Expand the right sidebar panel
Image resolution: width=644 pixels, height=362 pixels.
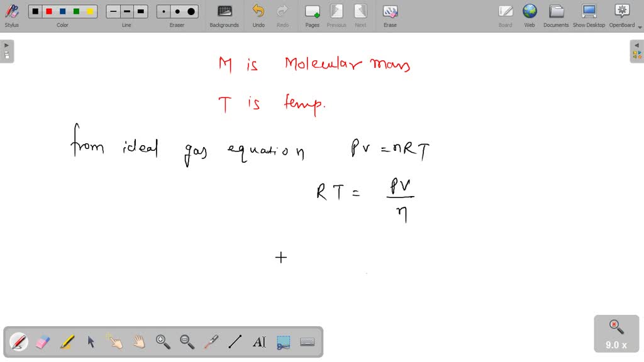(x=637, y=45)
